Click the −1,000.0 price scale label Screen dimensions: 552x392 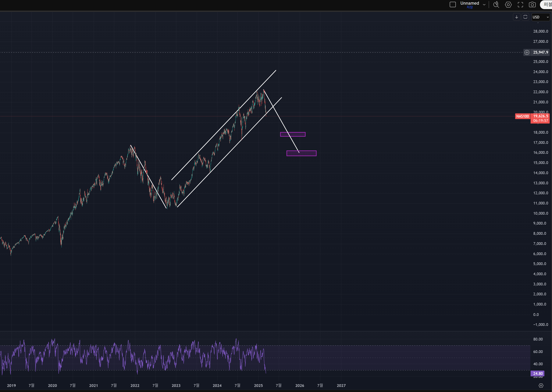click(540, 325)
